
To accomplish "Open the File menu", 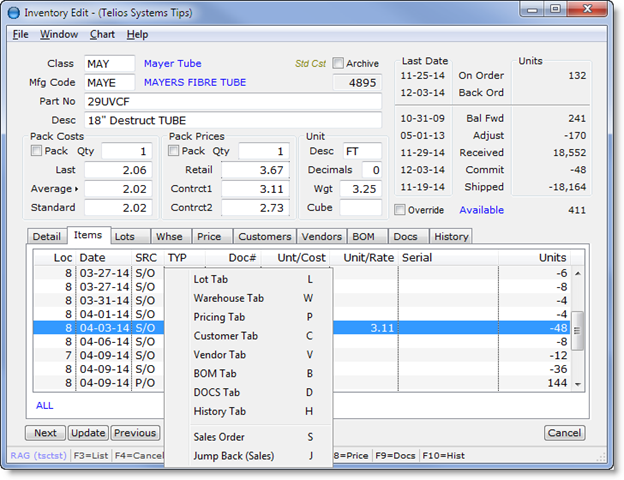I will [20, 34].
